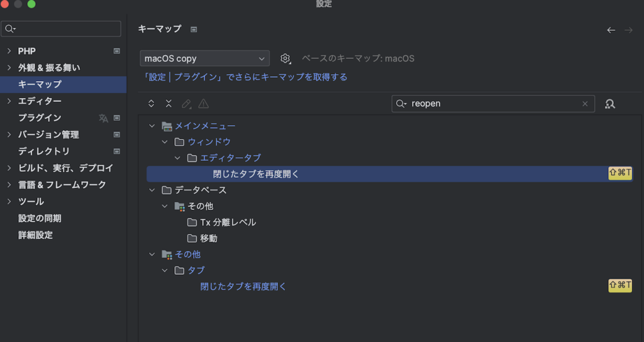644x342 pixels.
Task: Open the macOS copy keymap dropdown
Action: [204, 58]
